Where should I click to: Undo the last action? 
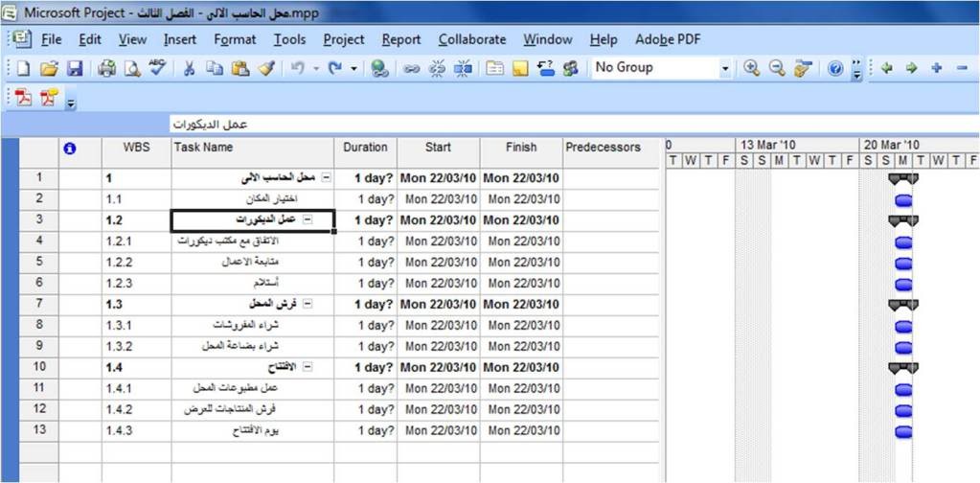pyautogui.click(x=298, y=68)
